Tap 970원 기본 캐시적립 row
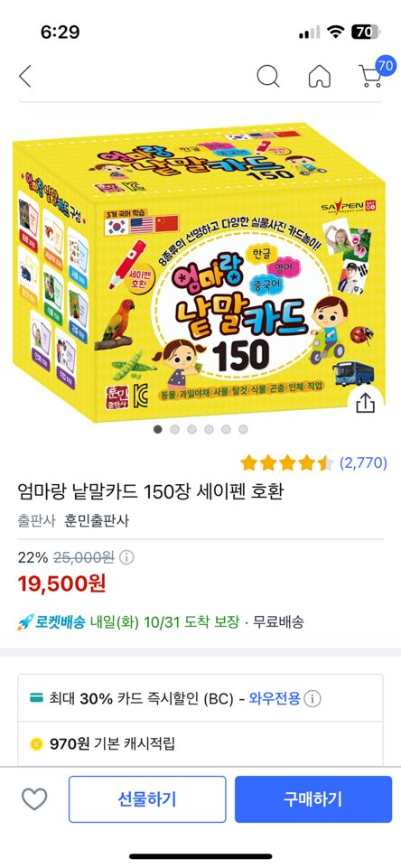The image size is (401, 868). coord(200,743)
